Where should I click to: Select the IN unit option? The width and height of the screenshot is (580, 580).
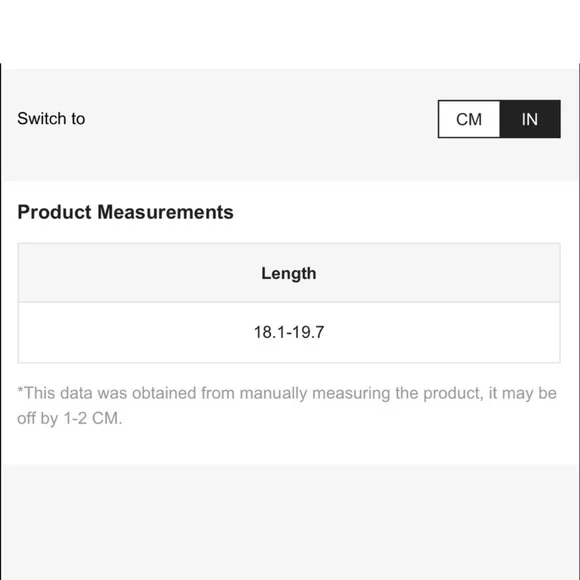pos(530,119)
